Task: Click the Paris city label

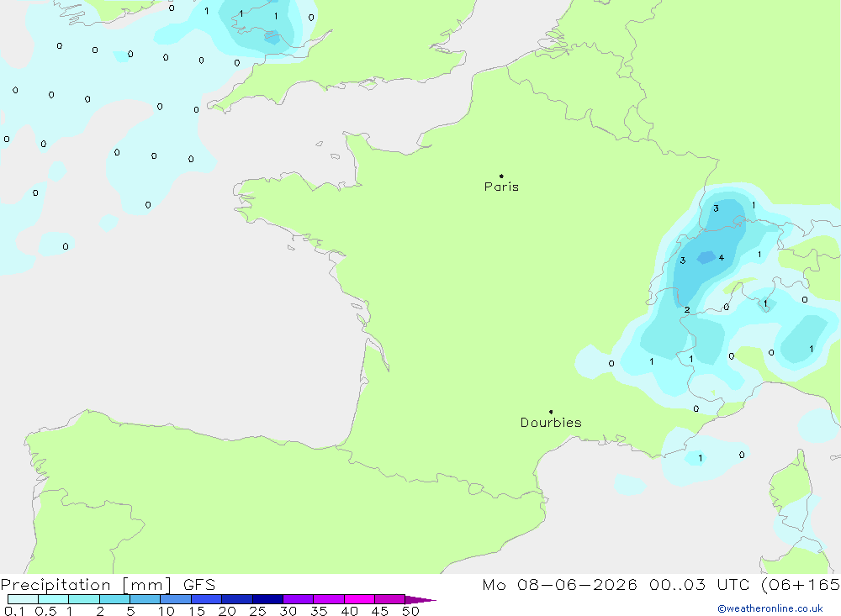Action: [x=501, y=187]
